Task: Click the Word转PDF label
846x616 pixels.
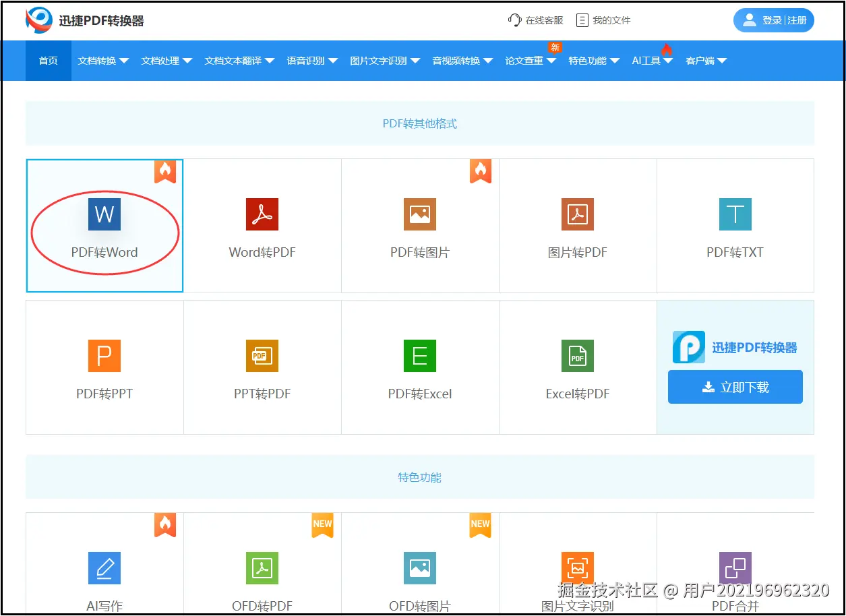Action: [x=262, y=253]
